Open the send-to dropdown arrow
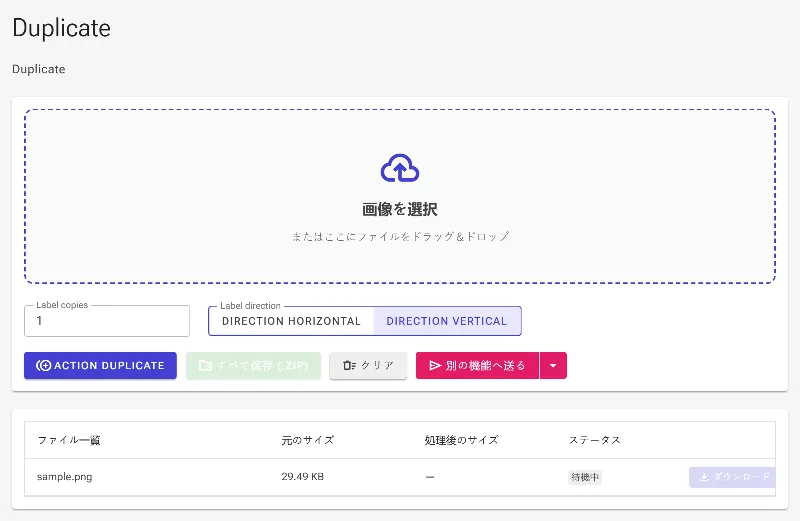This screenshot has height=521, width=800. click(553, 365)
